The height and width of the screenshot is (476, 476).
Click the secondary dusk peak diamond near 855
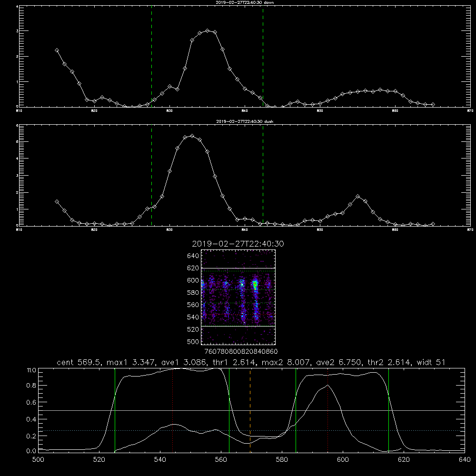click(x=357, y=197)
